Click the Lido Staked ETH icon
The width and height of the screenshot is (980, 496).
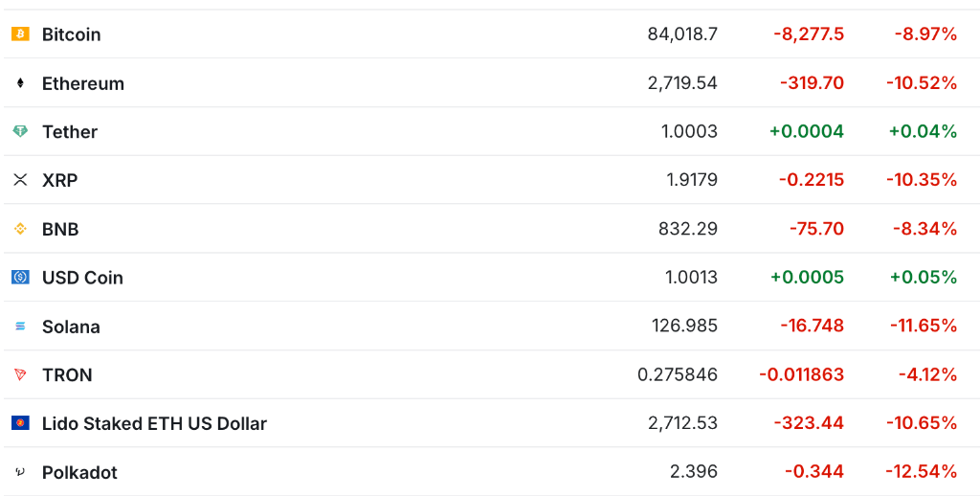(x=20, y=423)
